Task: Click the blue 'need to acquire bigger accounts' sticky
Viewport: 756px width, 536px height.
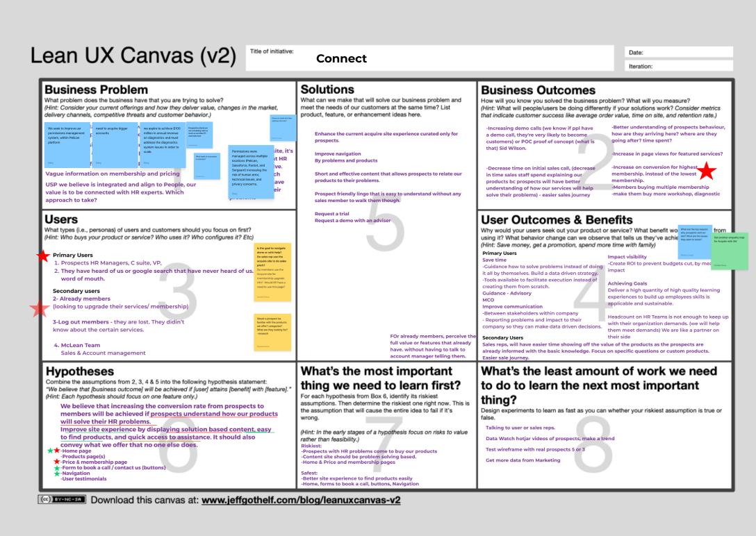Action: (115, 144)
